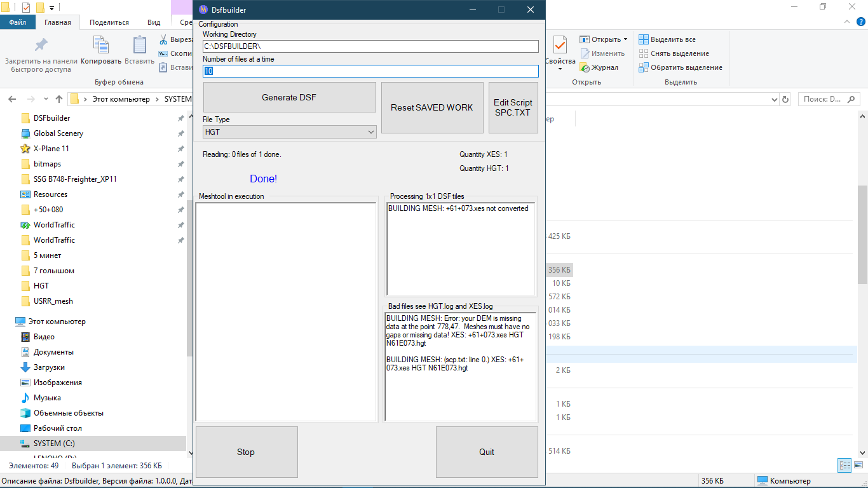Collapse the Explorer ribbon chevron
This screenshot has width=868, height=488.
[846, 22]
